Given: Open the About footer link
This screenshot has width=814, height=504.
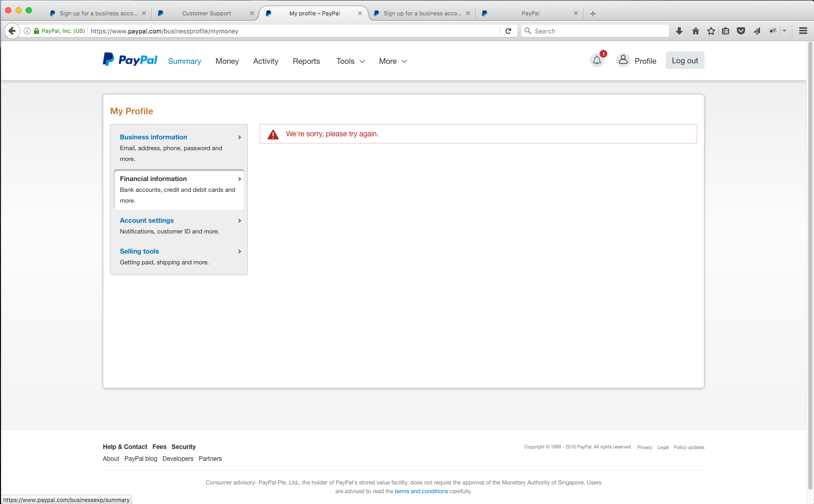Looking at the screenshot, I should [x=111, y=459].
